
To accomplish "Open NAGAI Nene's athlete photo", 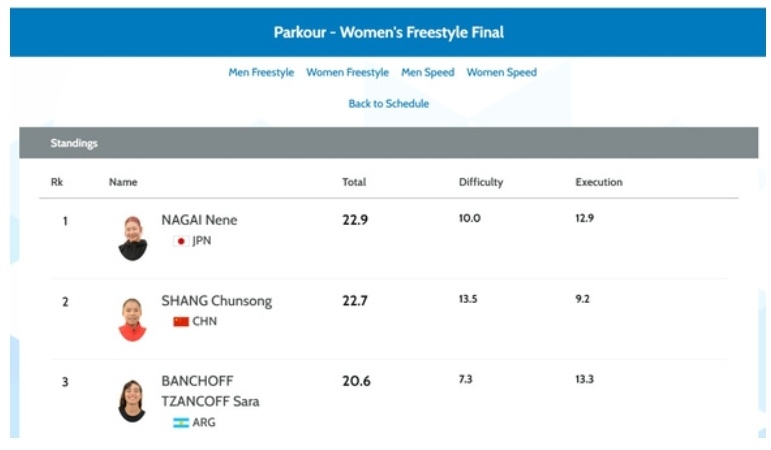I will [133, 238].
